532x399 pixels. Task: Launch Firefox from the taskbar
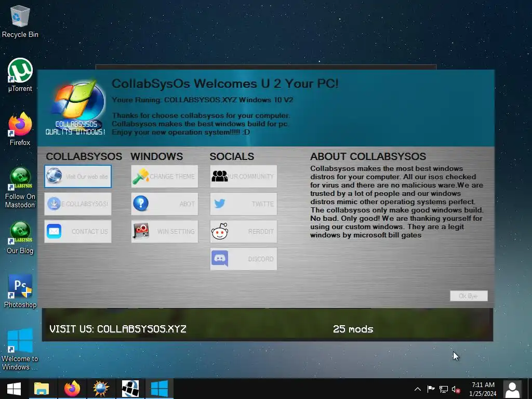[72, 389]
